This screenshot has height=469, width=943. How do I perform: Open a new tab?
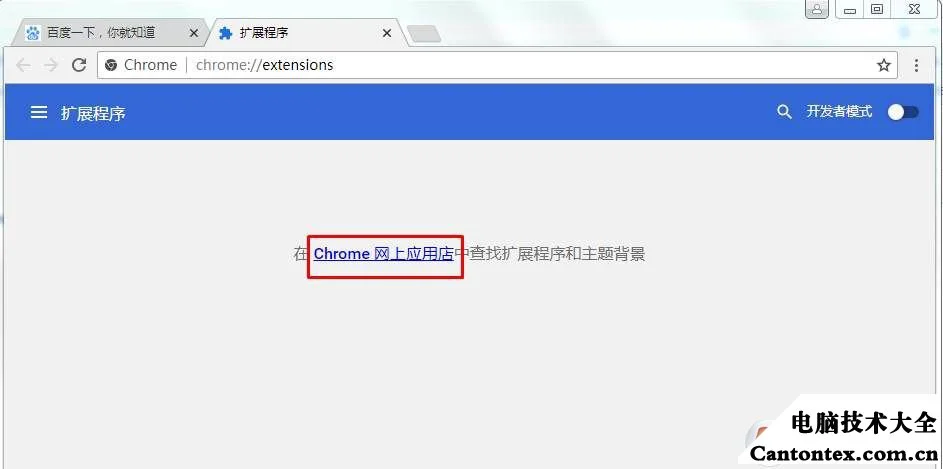(424, 34)
